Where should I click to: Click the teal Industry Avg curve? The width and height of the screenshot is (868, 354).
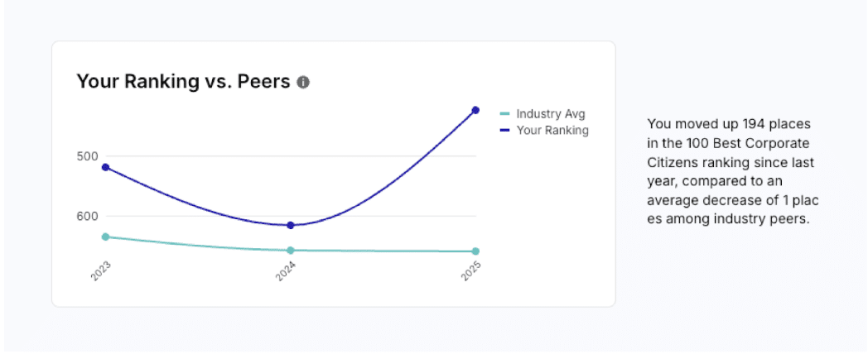pos(199,245)
